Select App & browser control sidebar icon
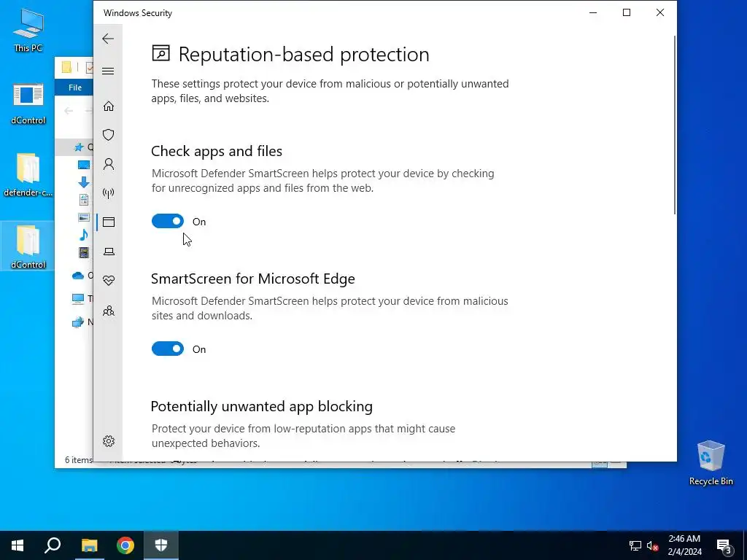Screen dimensions: 747x560 (109, 222)
